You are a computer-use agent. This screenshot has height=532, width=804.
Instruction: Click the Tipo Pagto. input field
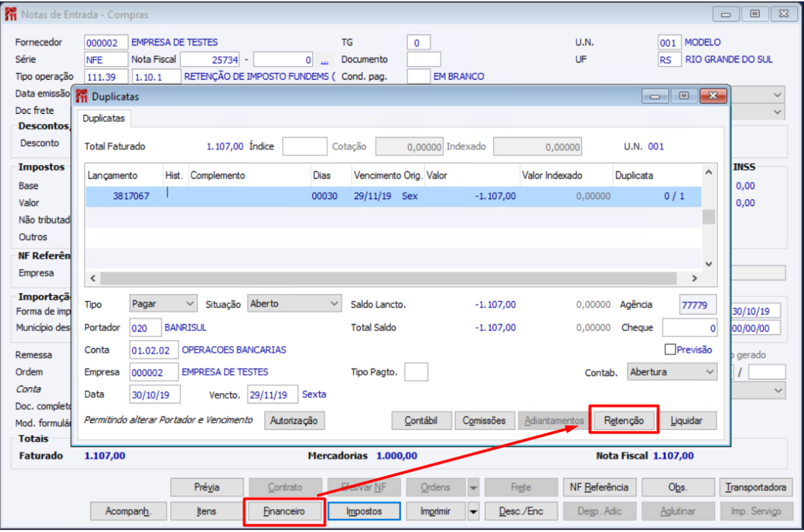click(x=416, y=372)
